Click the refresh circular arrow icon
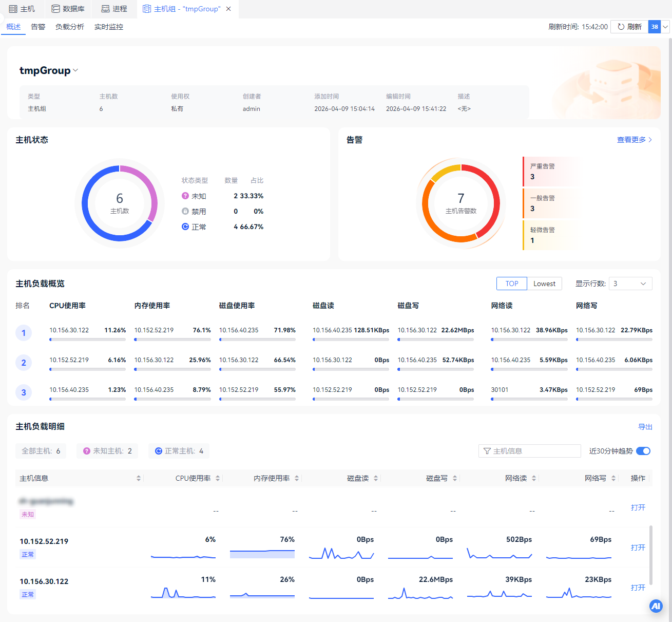This screenshot has width=672, height=622. coord(621,27)
